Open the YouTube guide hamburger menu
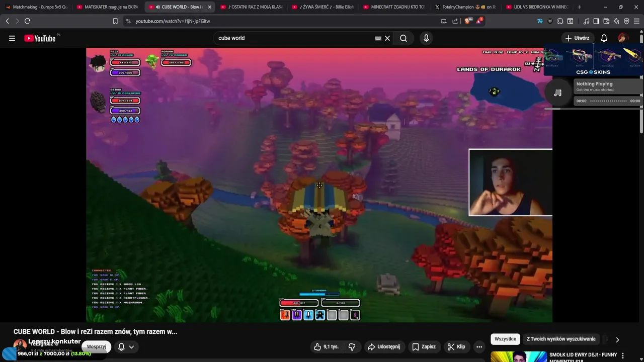This screenshot has height=362, width=644. (12, 38)
